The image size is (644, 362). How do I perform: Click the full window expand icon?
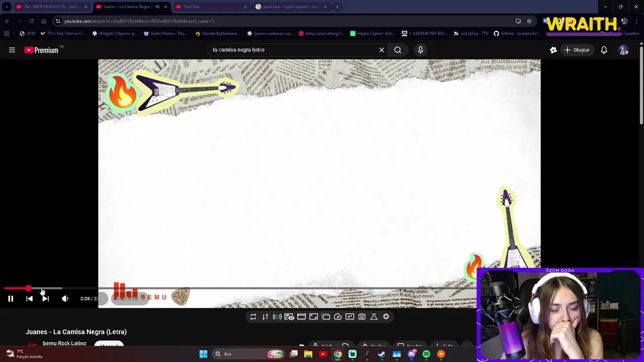tap(313, 317)
